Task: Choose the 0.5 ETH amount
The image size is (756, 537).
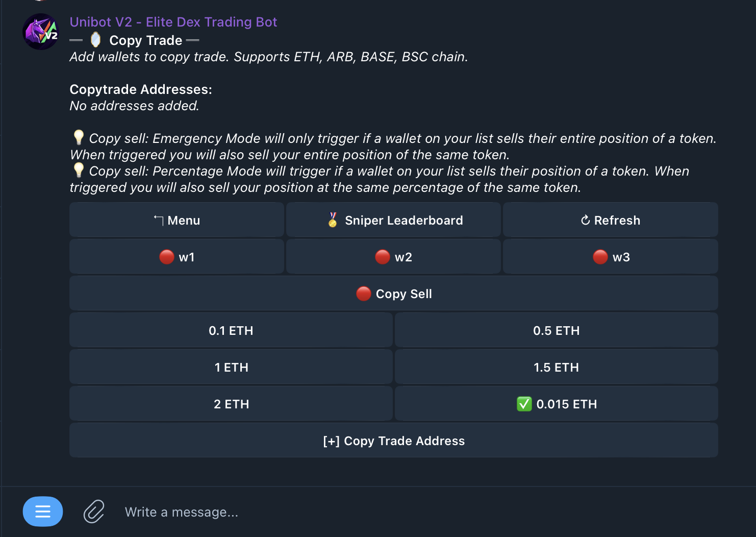Action: coord(556,330)
